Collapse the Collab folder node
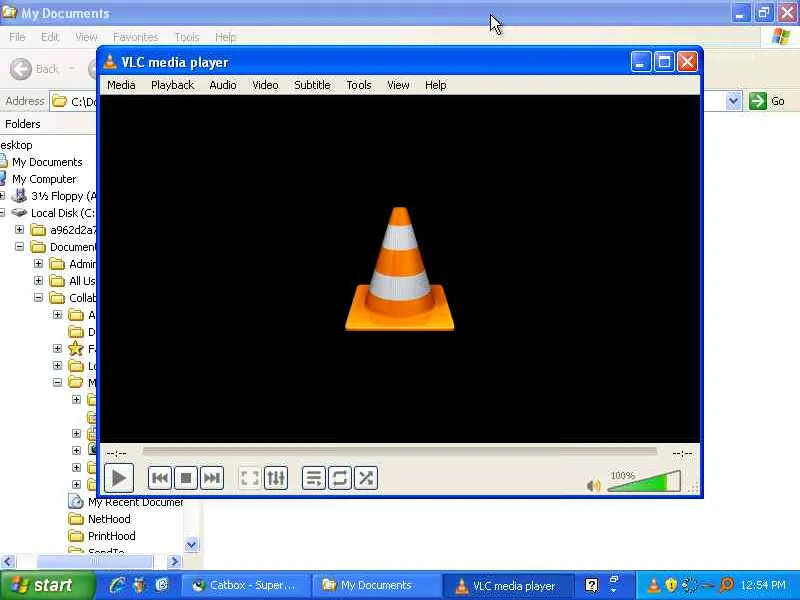The height and width of the screenshot is (600, 800). pyautogui.click(x=38, y=297)
